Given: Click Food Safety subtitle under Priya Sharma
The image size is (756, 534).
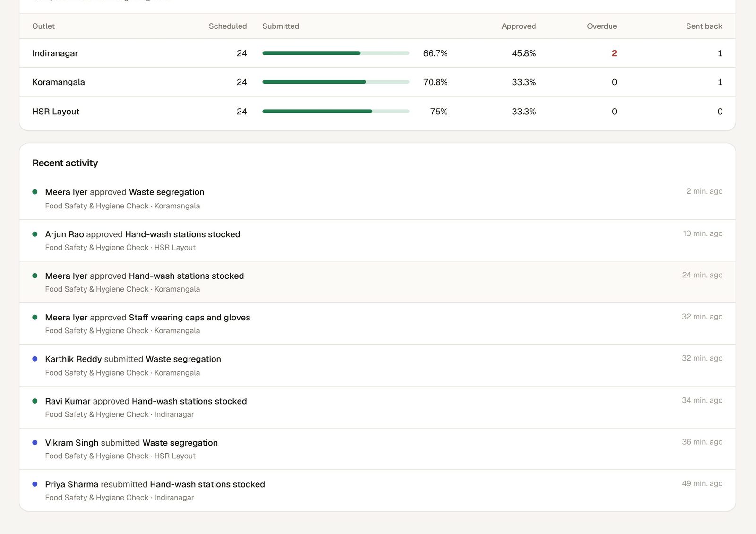Looking at the screenshot, I should pos(120,498).
